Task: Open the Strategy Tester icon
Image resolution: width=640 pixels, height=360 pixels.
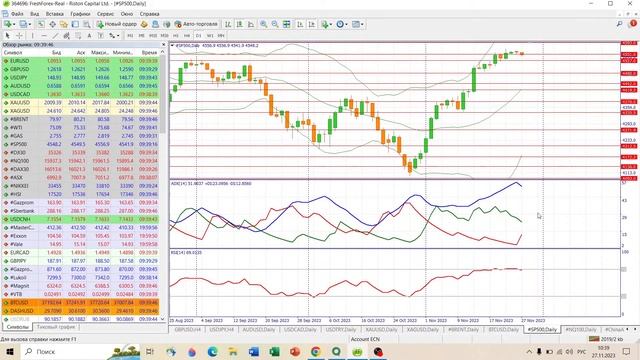Action: (x=87, y=24)
